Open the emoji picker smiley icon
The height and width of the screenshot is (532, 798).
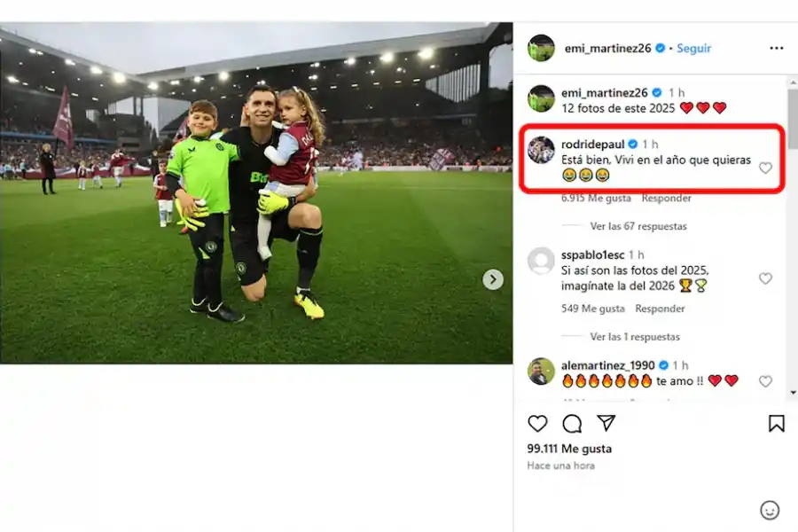770,510
